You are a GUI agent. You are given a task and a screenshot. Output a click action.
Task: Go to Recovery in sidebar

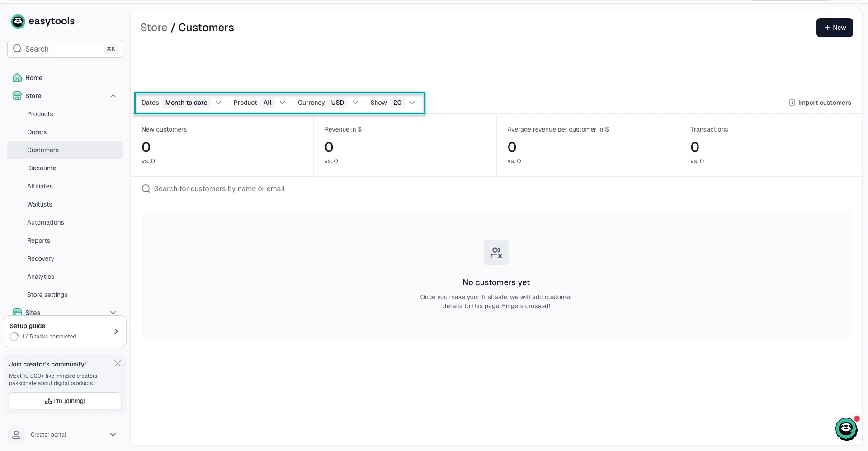(x=65, y=258)
